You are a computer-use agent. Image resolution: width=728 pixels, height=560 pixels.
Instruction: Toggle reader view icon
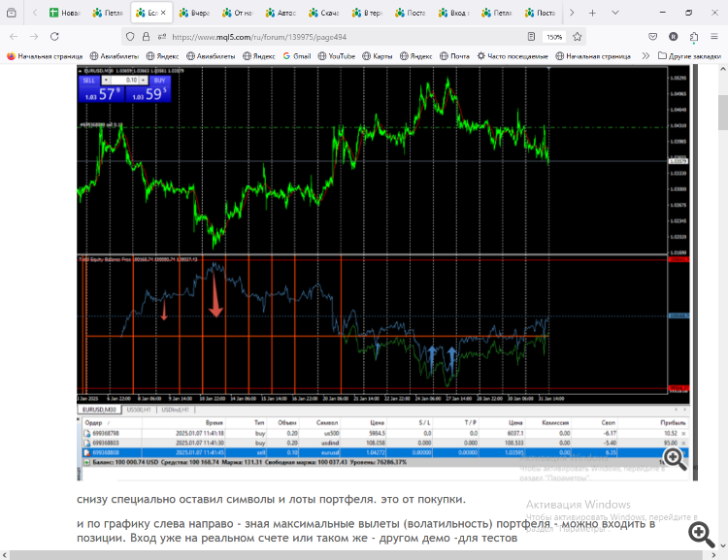pyautogui.click(x=532, y=37)
